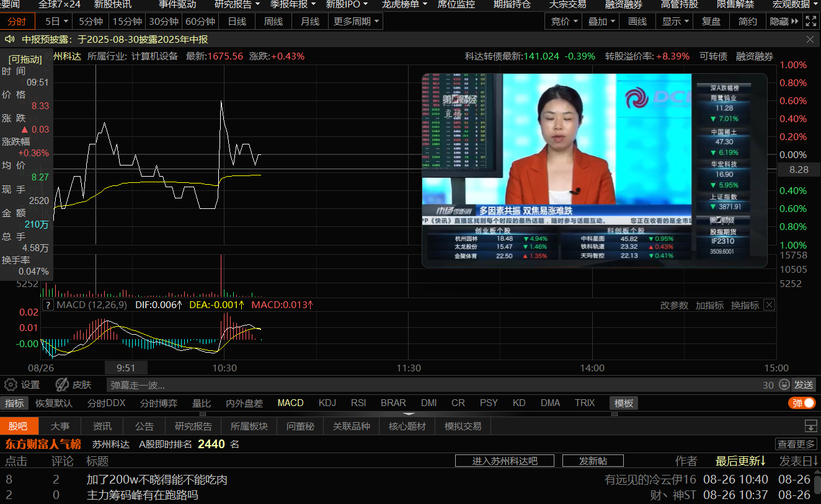
Task: Click the 加指标 link
Action: point(709,305)
